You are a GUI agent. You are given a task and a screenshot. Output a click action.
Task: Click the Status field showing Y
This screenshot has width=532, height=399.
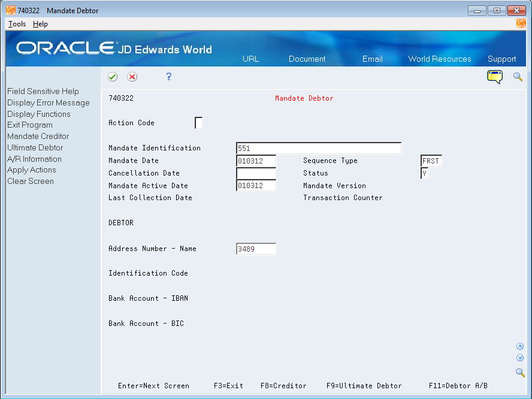(x=424, y=173)
